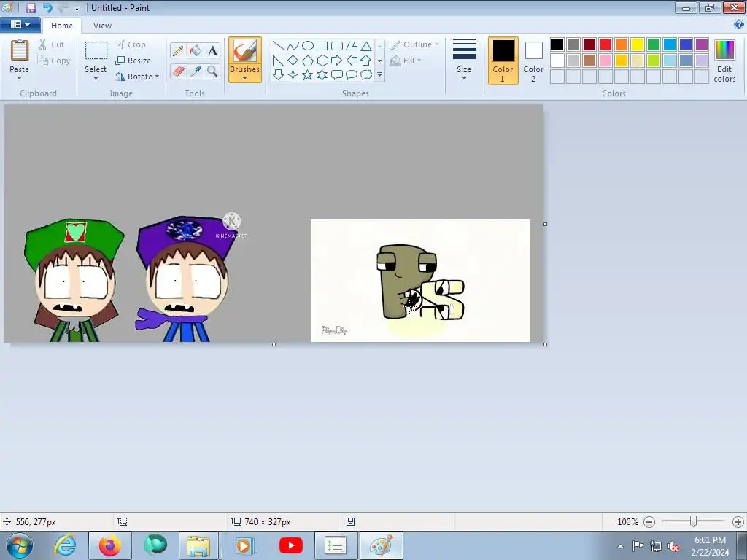
Task: Choose the Rounded rectangle shape
Action: 337,46
